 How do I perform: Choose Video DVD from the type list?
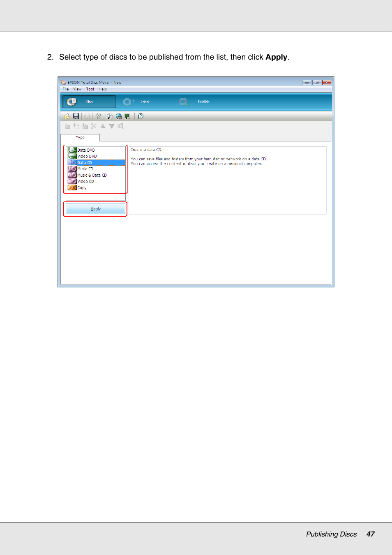[87, 156]
